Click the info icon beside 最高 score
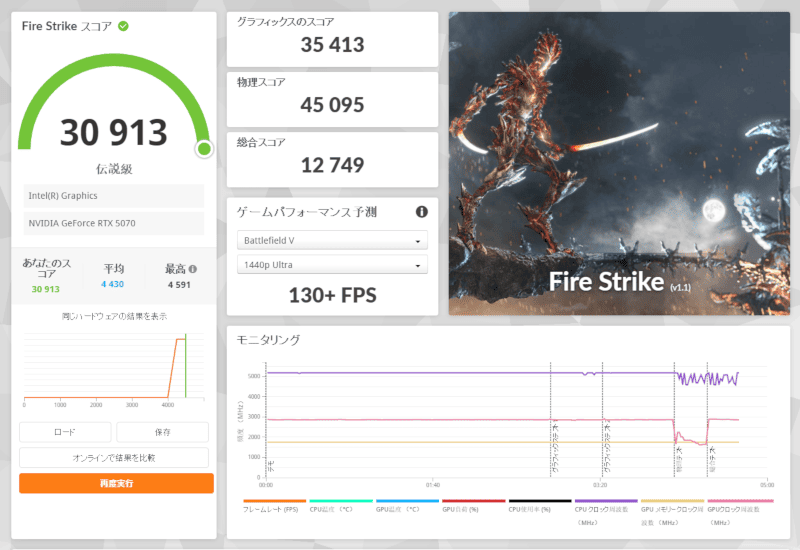 tap(192, 269)
